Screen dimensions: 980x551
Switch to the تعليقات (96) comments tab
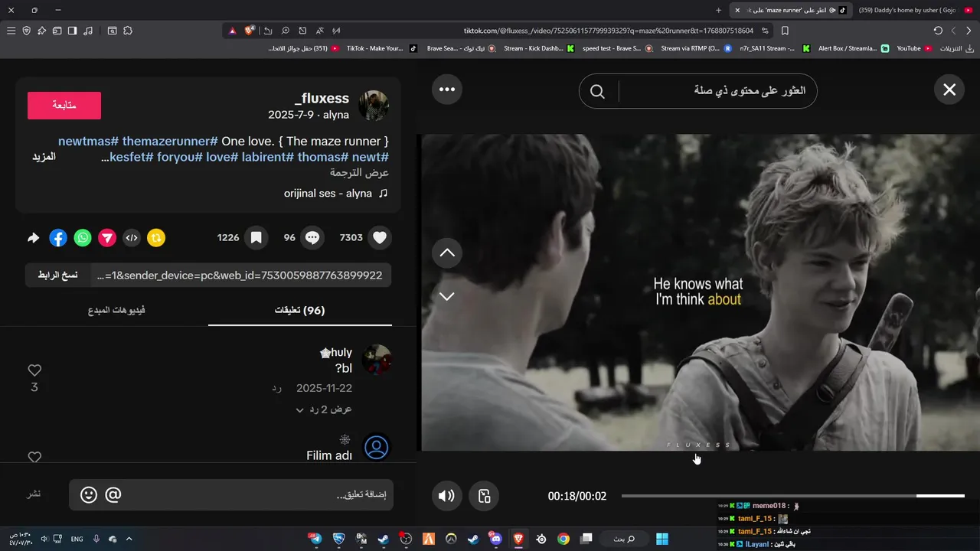[300, 310]
